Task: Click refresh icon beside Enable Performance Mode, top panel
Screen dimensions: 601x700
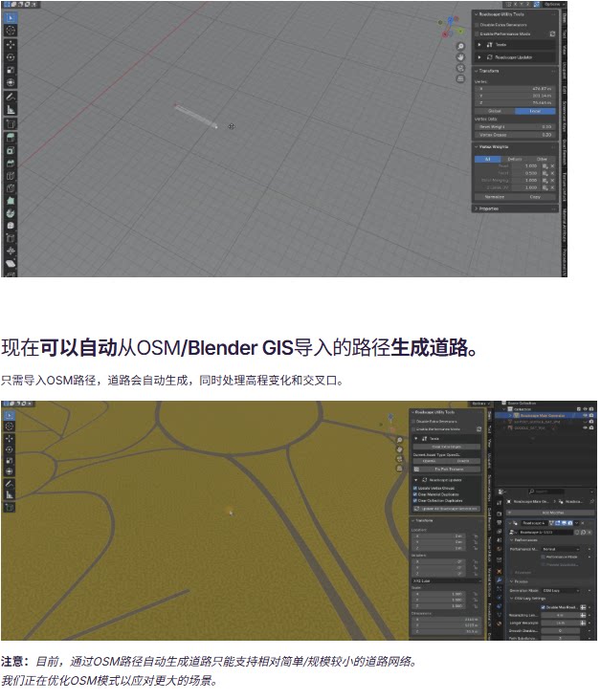Action: (x=552, y=33)
